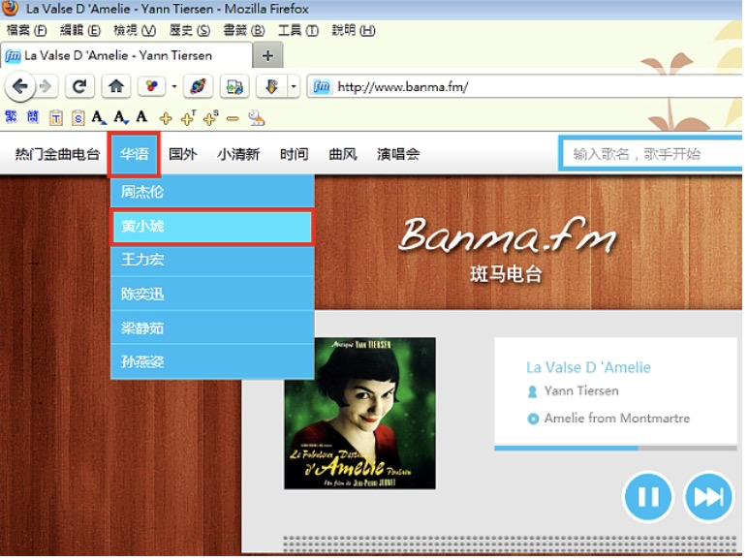Reload the page with the refresh button
The image size is (748, 560).
click(79, 87)
